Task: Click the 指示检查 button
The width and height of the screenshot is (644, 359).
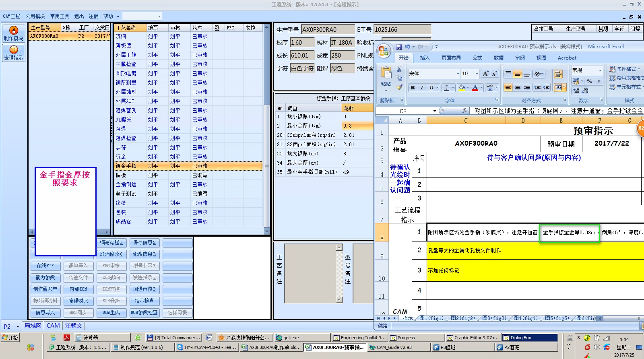Action: 144,301
